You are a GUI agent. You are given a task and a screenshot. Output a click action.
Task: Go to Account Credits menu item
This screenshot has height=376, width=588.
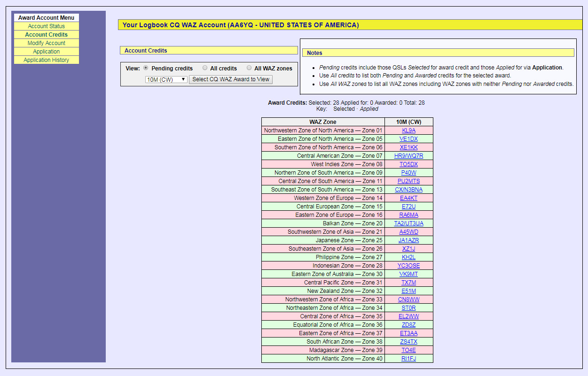pos(46,35)
